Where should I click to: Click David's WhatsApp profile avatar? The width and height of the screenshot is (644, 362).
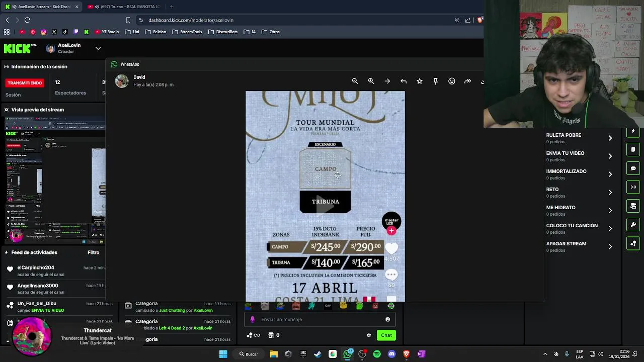coord(122,81)
